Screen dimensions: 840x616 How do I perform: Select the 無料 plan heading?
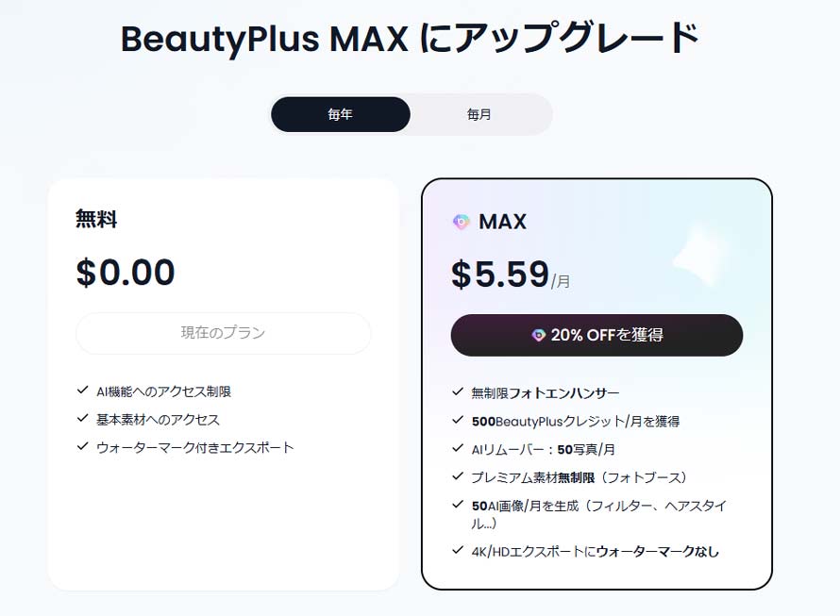(96, 220)
